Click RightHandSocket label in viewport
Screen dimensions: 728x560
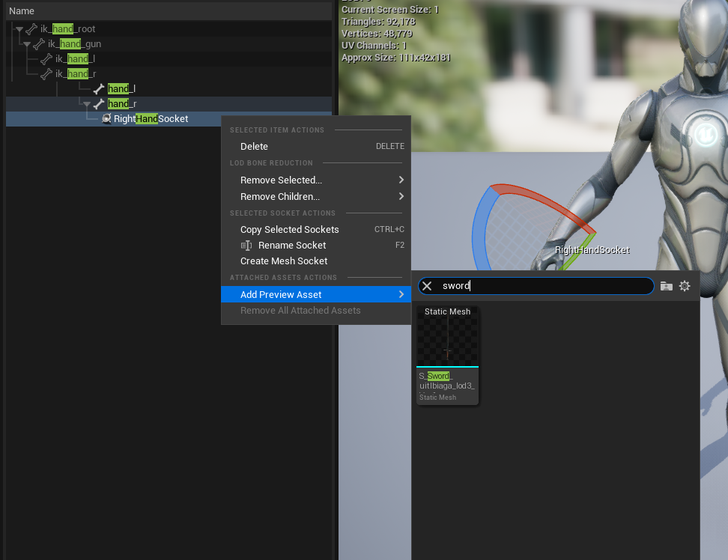(x=592, y=250)
